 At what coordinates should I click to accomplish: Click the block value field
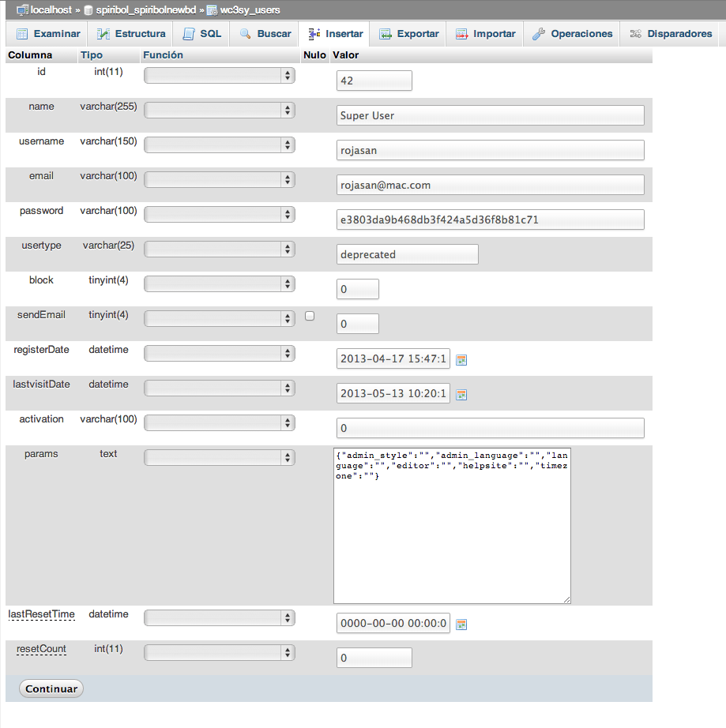point(358,289)
